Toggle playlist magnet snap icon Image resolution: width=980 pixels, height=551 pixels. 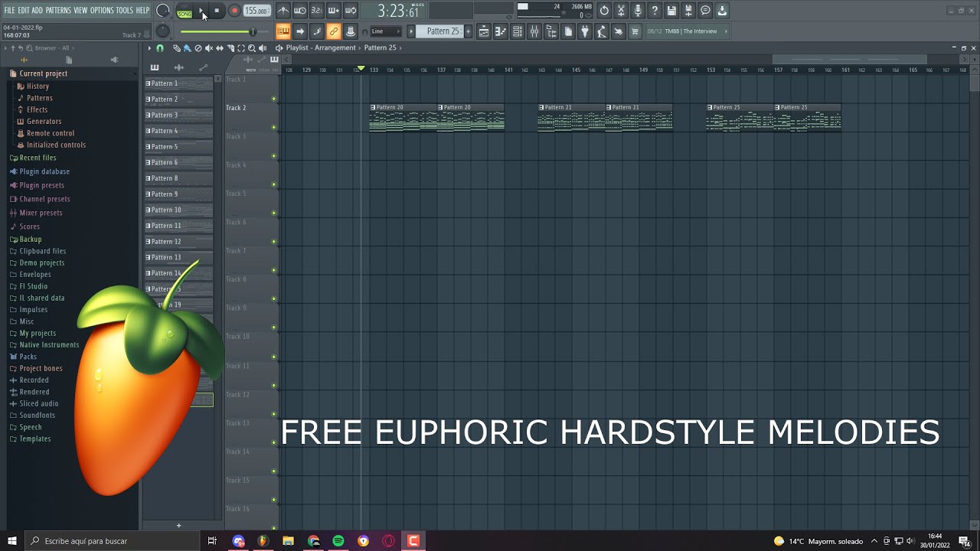[160, 48]
